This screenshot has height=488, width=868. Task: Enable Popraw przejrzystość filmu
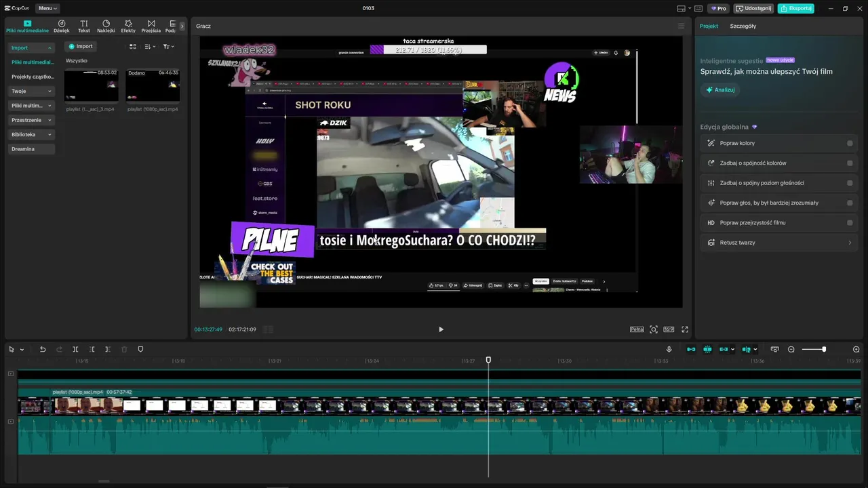[850, 222]
